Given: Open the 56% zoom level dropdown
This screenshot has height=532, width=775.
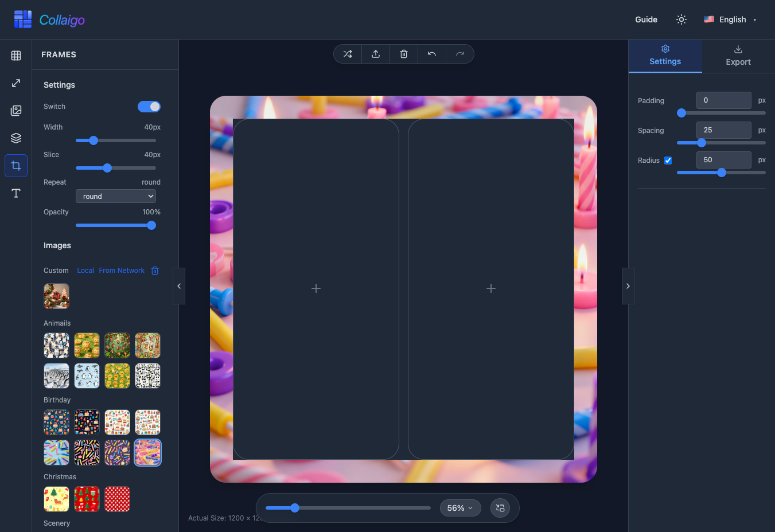Looking at the screenshot, I should (x=460, y=508).
